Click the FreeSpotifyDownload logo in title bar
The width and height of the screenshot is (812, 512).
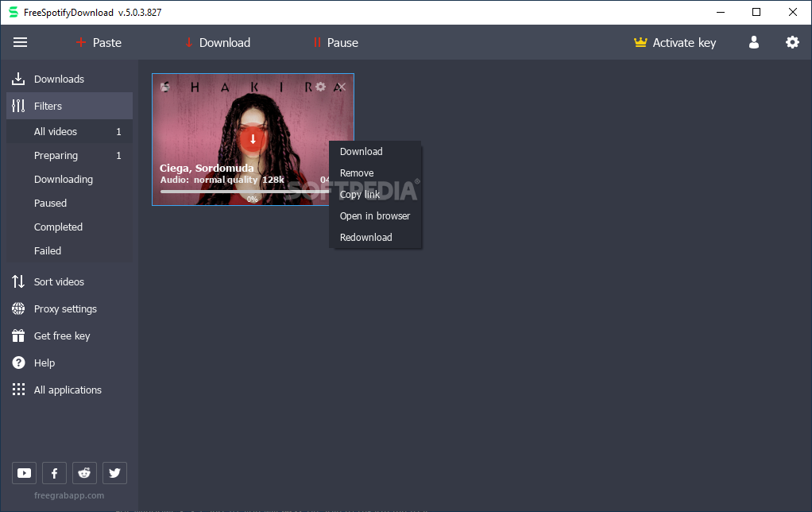click(x=14, y=12)
